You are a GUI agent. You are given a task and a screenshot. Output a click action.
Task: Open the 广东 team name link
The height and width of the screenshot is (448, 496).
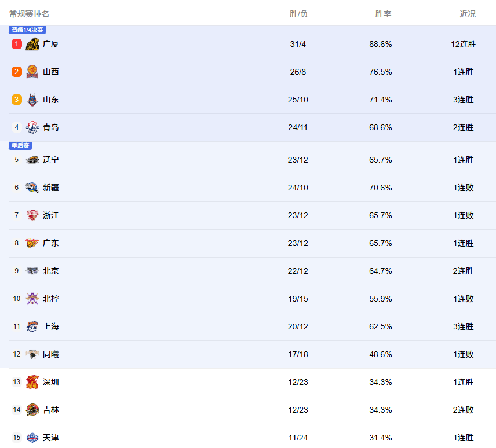[x=51, y=243]
